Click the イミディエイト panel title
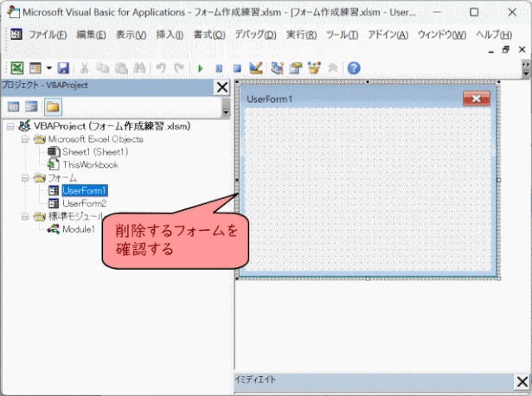Screen dimensions: 532x396 coord(255,380)
